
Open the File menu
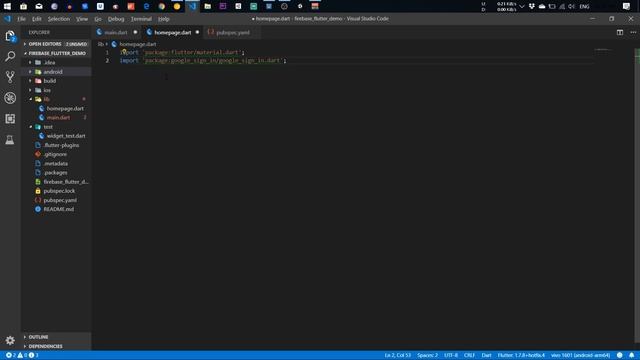click(21, 19)
